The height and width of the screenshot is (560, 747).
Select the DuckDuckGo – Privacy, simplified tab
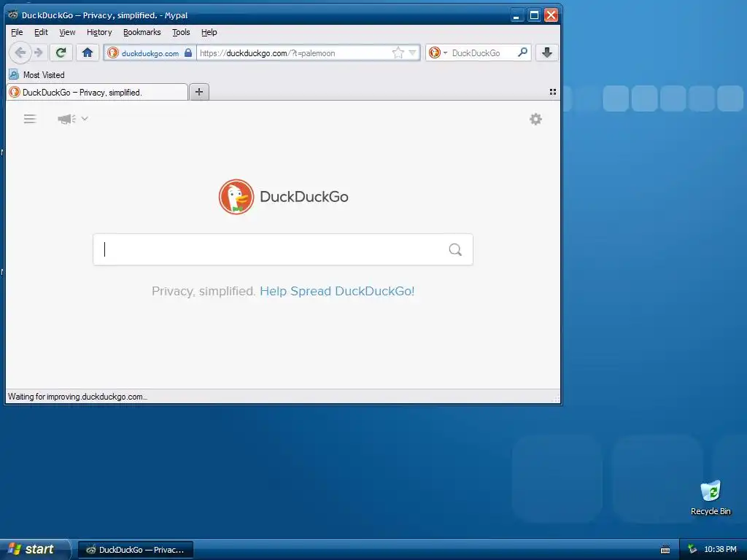tap(97, 92)
